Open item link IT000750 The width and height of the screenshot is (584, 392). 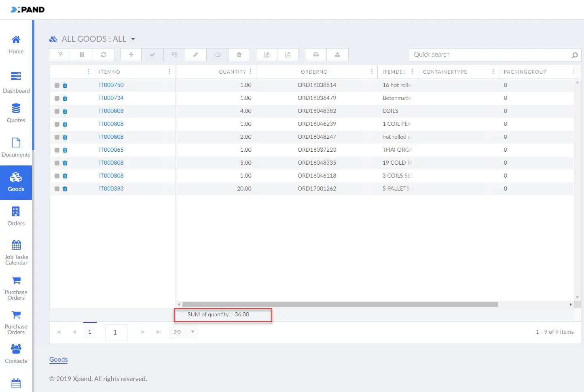111,85
